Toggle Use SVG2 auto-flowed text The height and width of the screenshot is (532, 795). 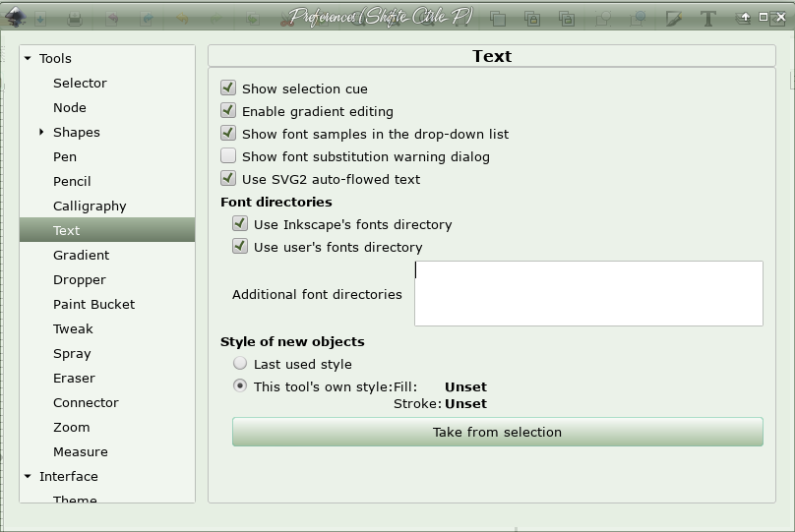coord(228,178)
